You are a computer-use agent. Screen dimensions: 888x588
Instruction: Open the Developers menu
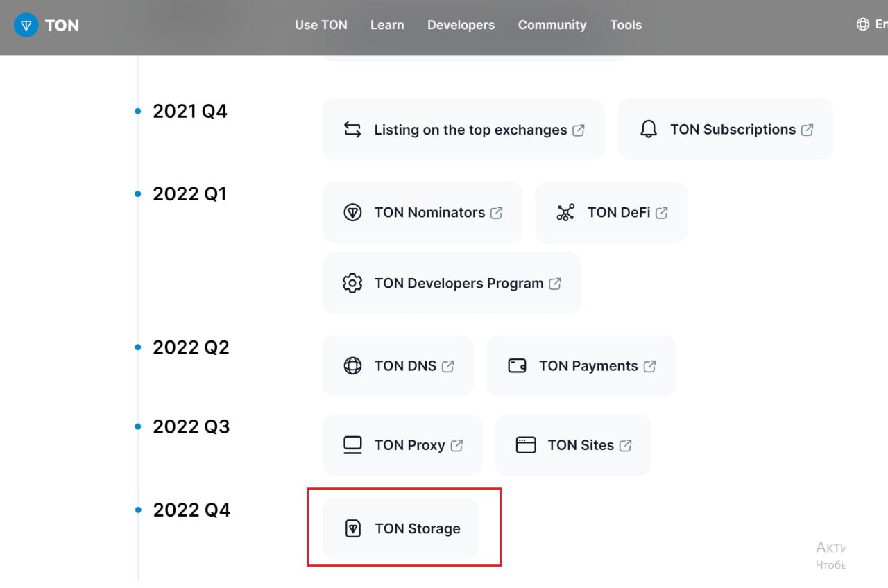(461, 25)
